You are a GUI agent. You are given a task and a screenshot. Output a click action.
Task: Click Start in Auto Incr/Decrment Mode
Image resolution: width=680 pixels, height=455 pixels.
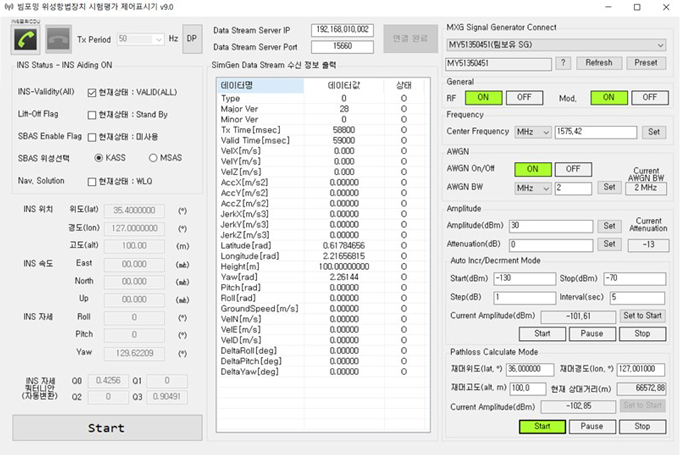tap(543, 334)
